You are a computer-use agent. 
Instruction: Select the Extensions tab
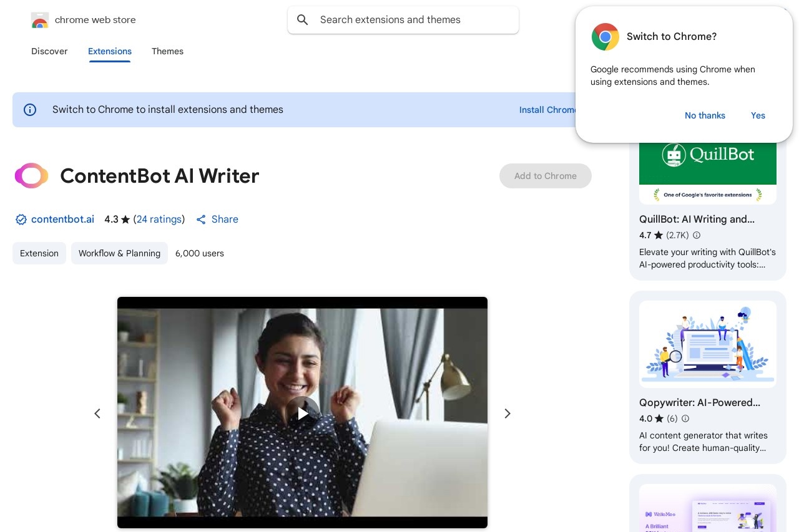pyautogui.click(x=110, y=51)
